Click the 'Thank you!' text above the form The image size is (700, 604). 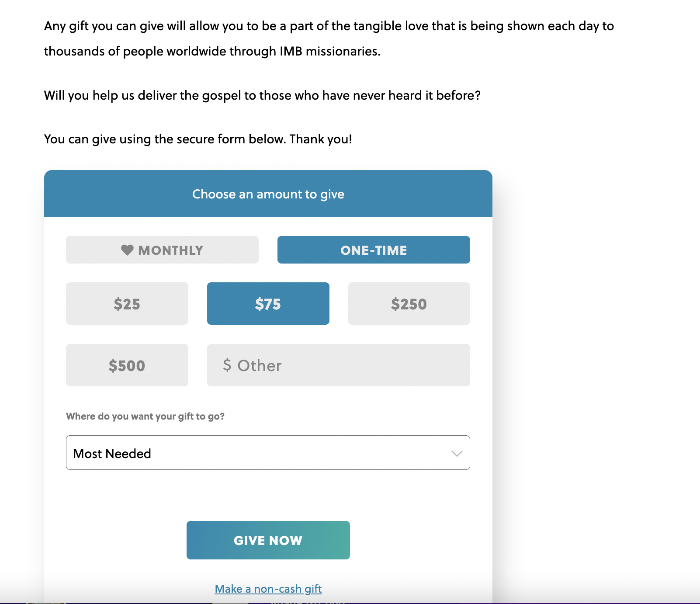321,139
